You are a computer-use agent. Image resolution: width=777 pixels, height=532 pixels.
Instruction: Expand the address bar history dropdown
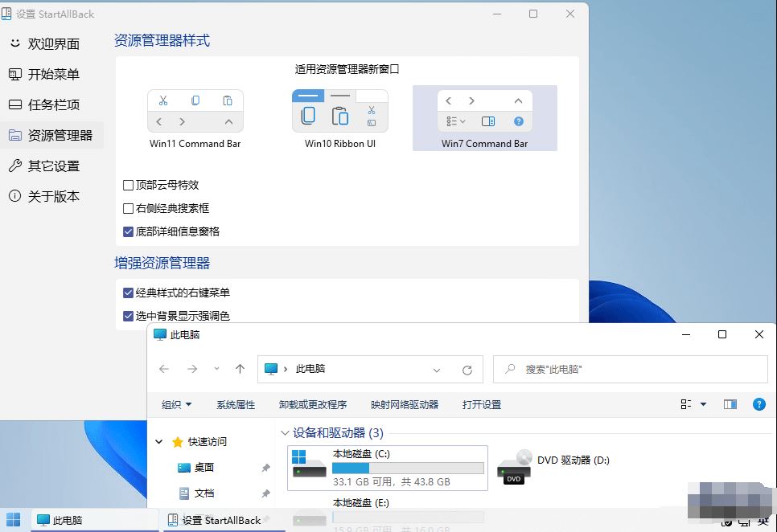click(x=437, y=370)
